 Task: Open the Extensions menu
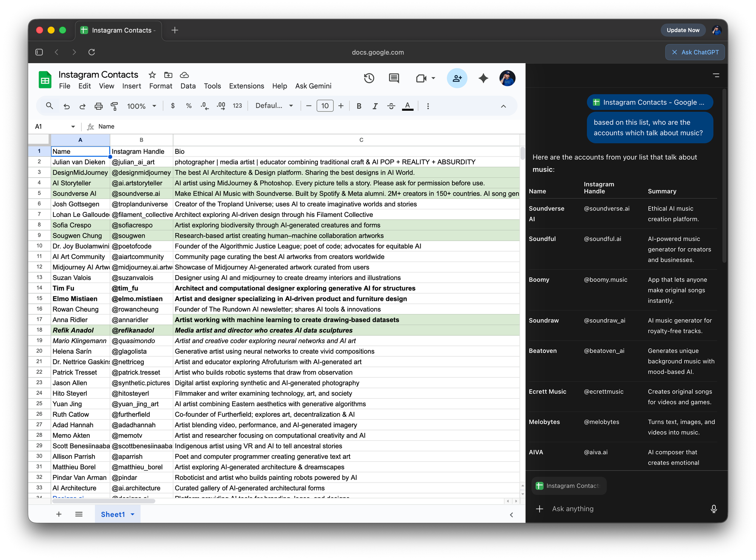coord(246,86)
